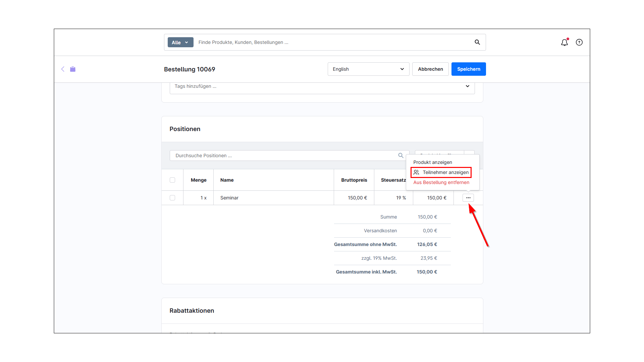Click the positions search magnifier icon
This screenshot has width=644, height=362.
coord(401,156)
